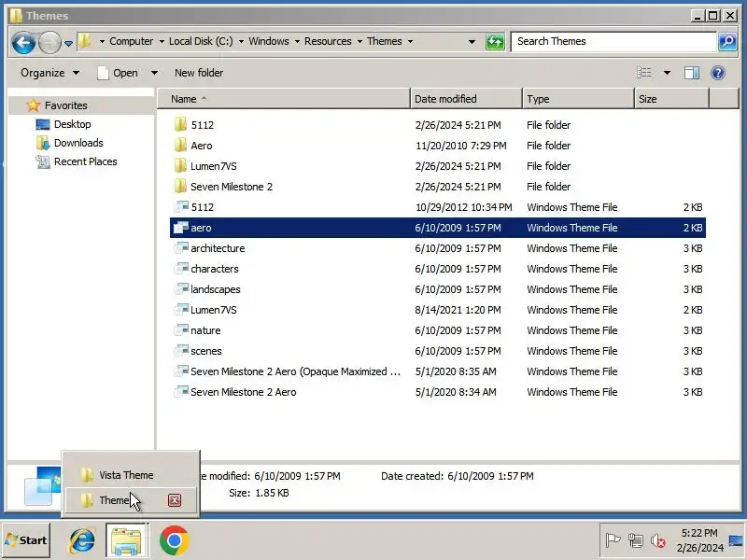Expand dropdown arrow after Resources breadcrumb
The width and height of the screenshot is (747, 560).
tap(359, 42)
